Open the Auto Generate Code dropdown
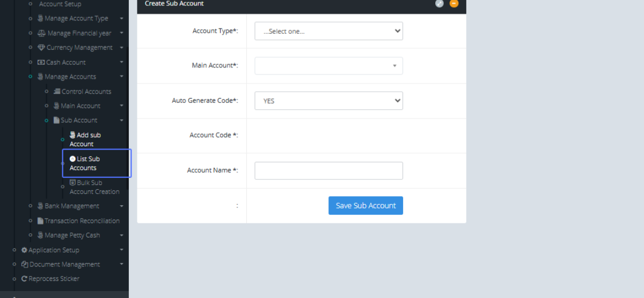This screenshot has width=644, height=298. point(328,101)
